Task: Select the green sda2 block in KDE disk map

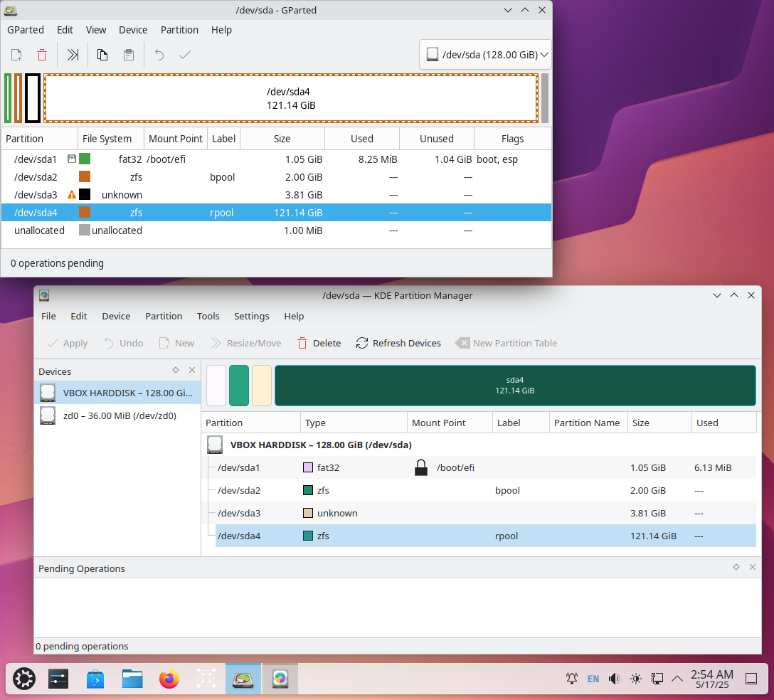Action: point(239,386)
